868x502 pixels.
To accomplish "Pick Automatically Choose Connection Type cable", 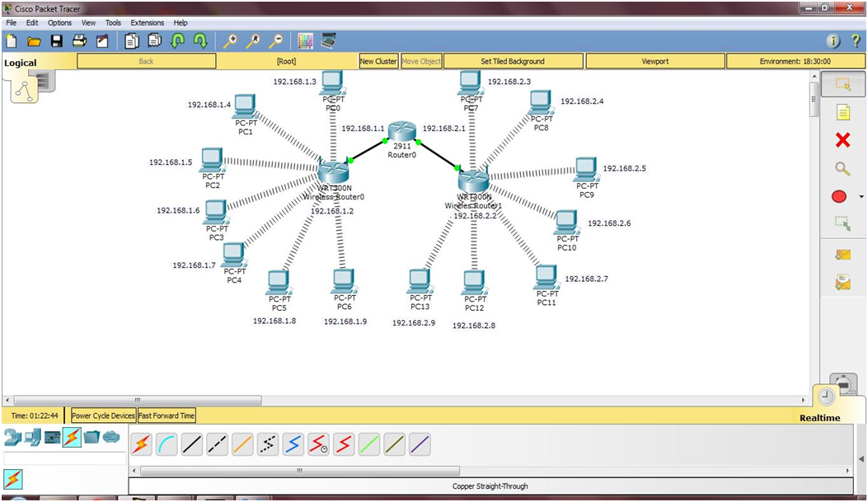I will pyautogui.click(x=142, y=444).
